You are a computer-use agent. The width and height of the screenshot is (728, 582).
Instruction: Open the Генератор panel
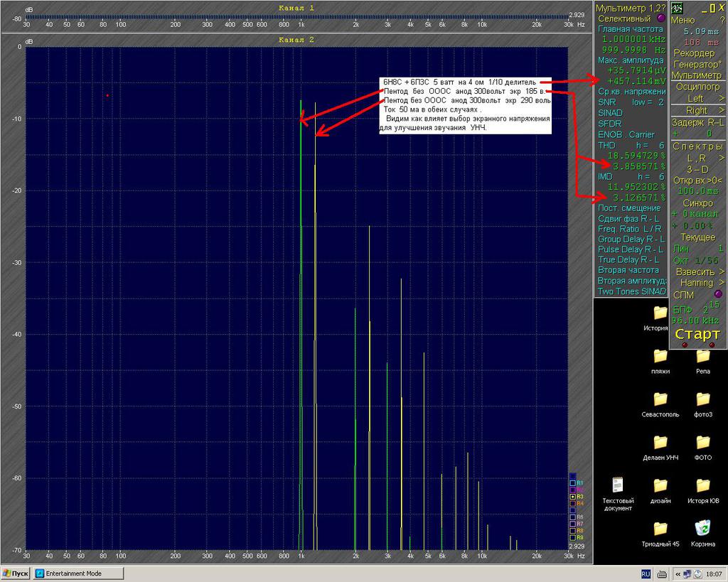[x=697, y=64]
